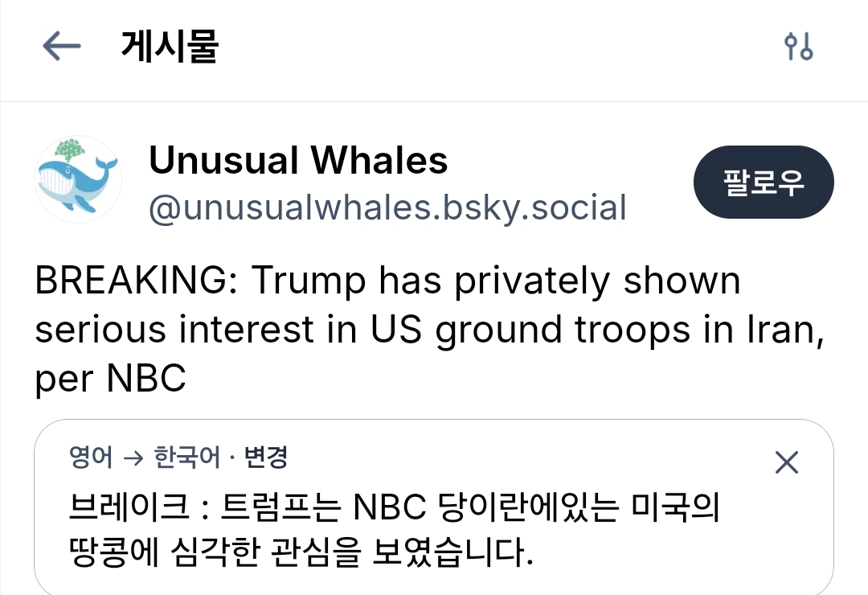Tap the translated line ending 보였습니다
This screenshot has width=868, height=595.
(301, 553)
